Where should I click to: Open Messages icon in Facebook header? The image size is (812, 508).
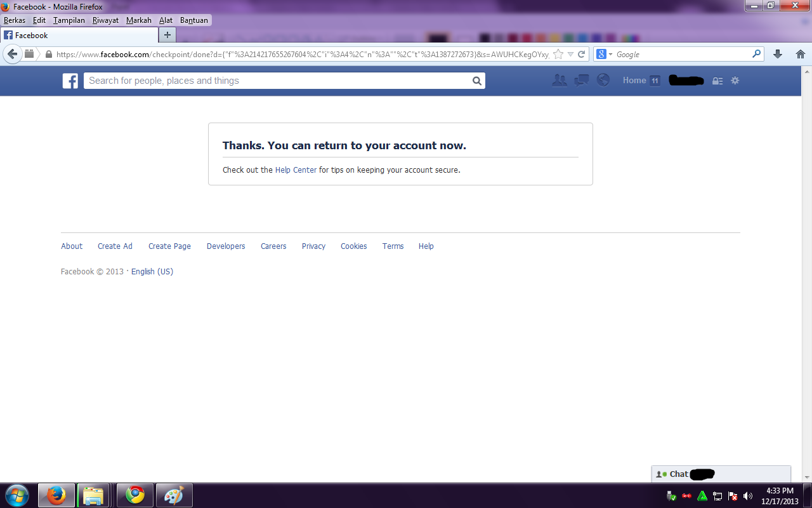coord(582,81)
